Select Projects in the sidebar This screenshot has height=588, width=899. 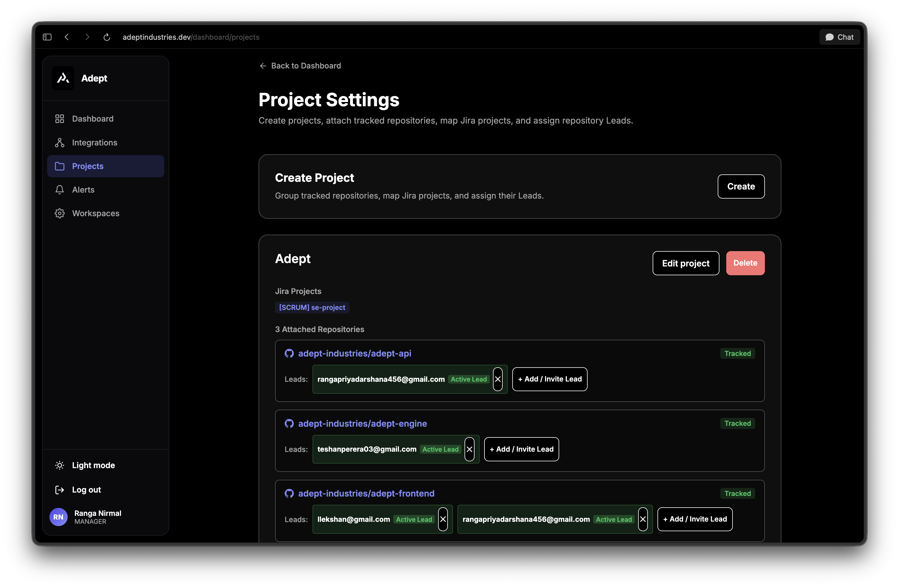pyautogui.click(x=106, y=166)
